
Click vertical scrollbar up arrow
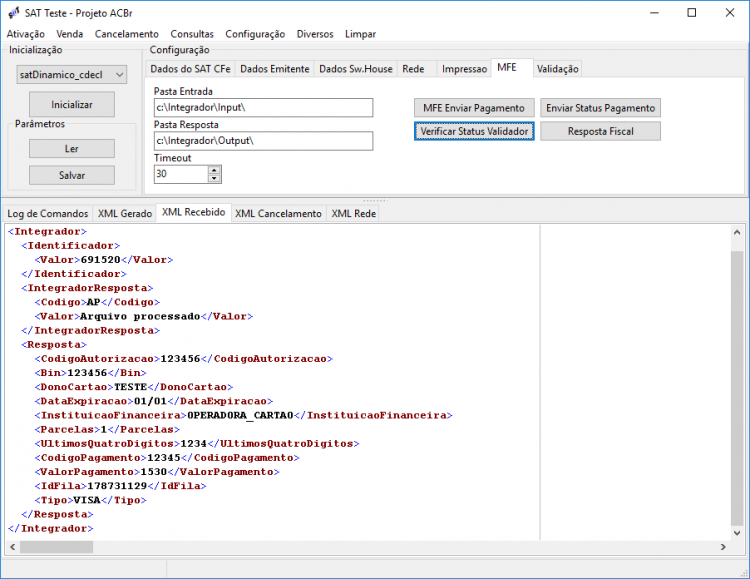(x=737, y=233)
